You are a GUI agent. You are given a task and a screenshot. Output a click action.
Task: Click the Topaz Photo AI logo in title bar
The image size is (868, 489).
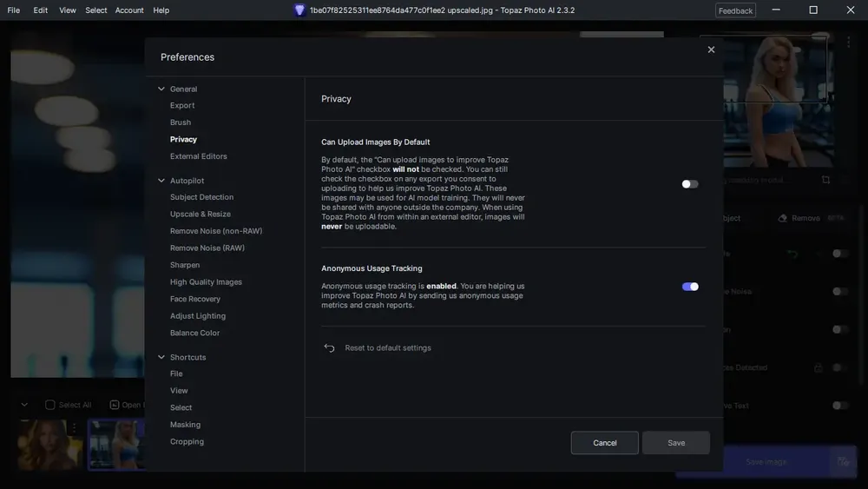pos(299,10)
